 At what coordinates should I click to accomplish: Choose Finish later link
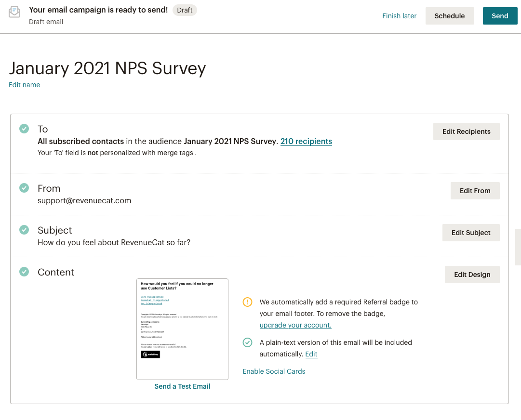tap(400, 16)
